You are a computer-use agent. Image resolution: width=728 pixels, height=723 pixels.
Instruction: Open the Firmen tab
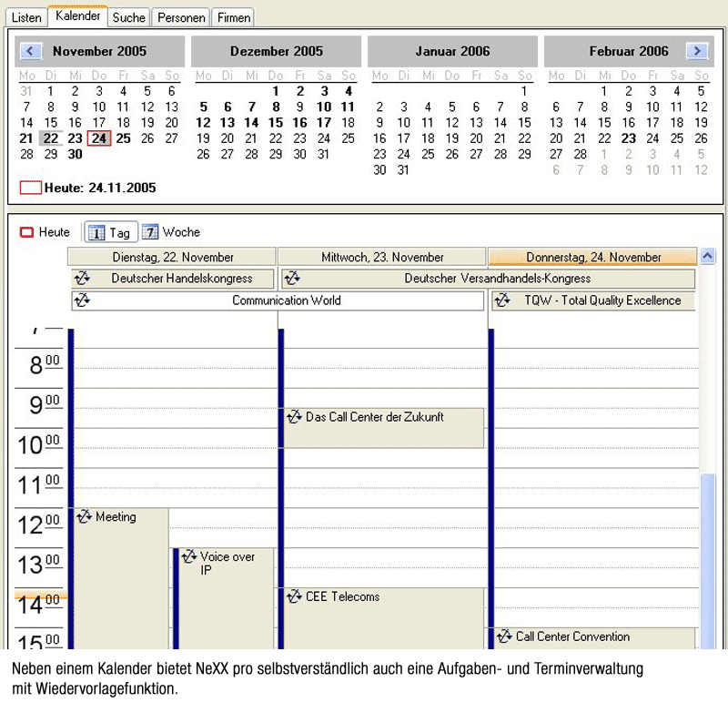tap(233, 17)
